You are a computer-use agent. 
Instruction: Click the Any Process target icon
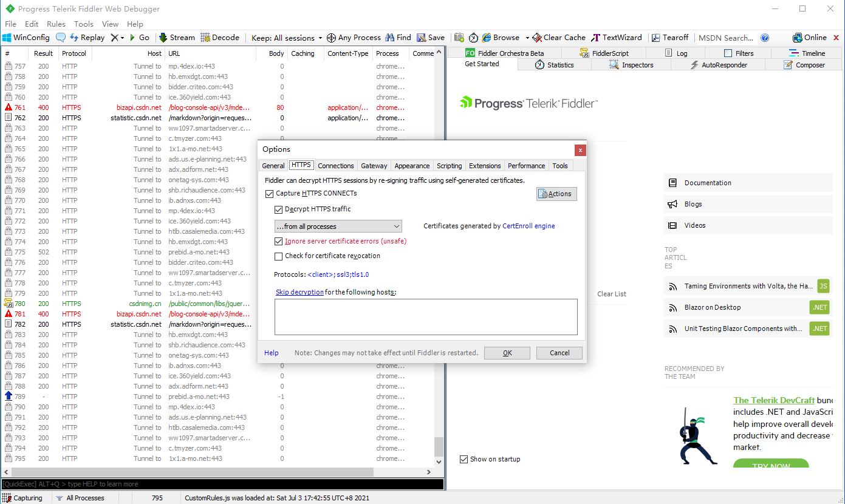coord(331,38)
